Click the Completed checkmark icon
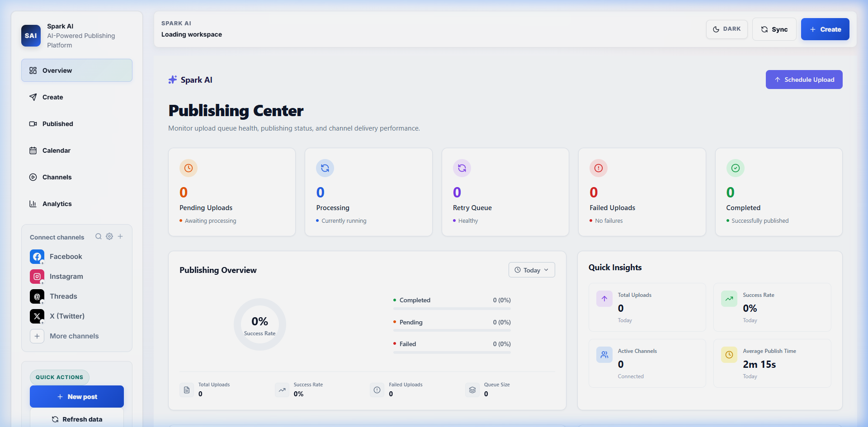The width and height of the screenshot is (868, 427). point(736,168)
